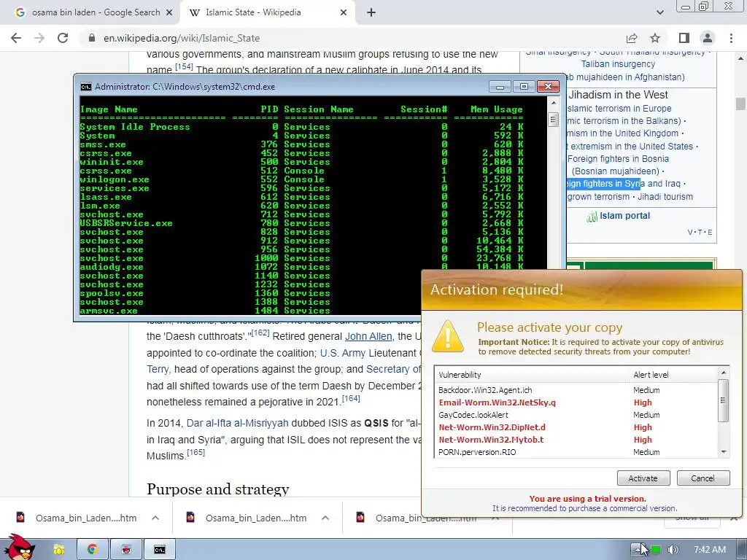The height and width of the screenshot is (560, 747).
Task: Select the svchost.exe PID 1000 row
Action: click(301, 258)
